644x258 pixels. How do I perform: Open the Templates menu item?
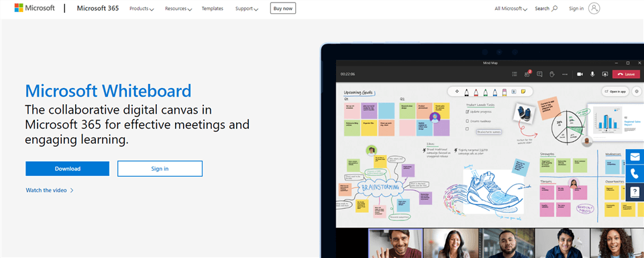[x=213, y=8]
